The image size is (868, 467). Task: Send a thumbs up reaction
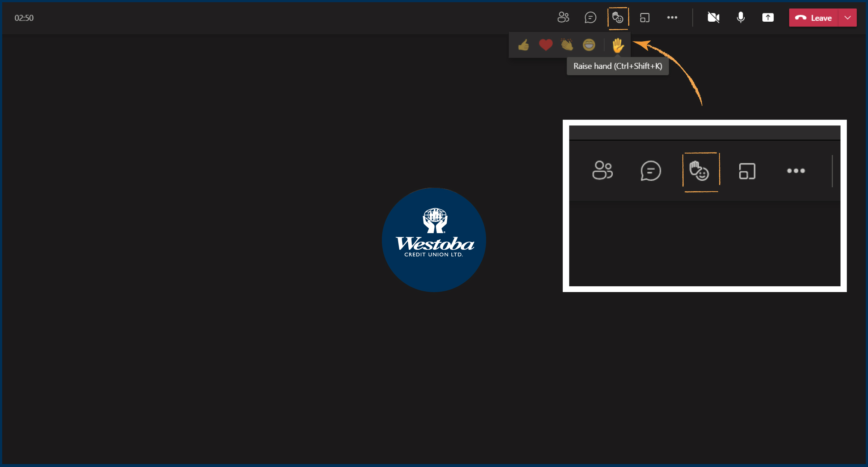click(x=523, y=45)
